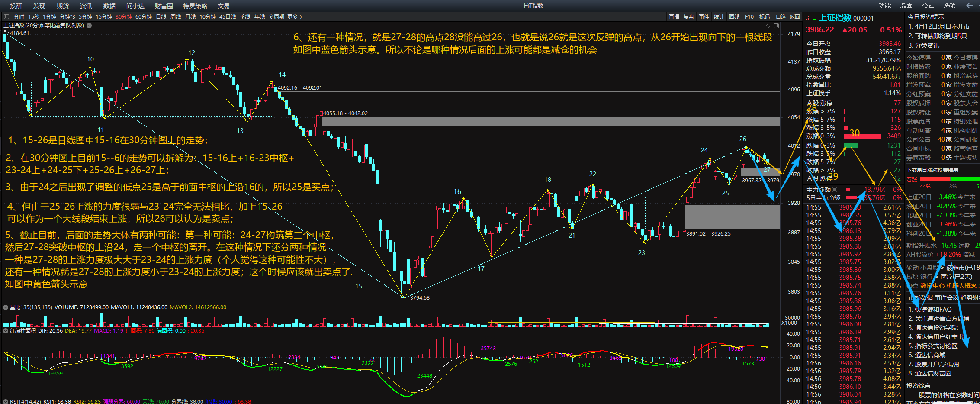Open the 通达信商城 link
Image resolution: width=980 pixels, height=404 pixels.
click(927, 355)
